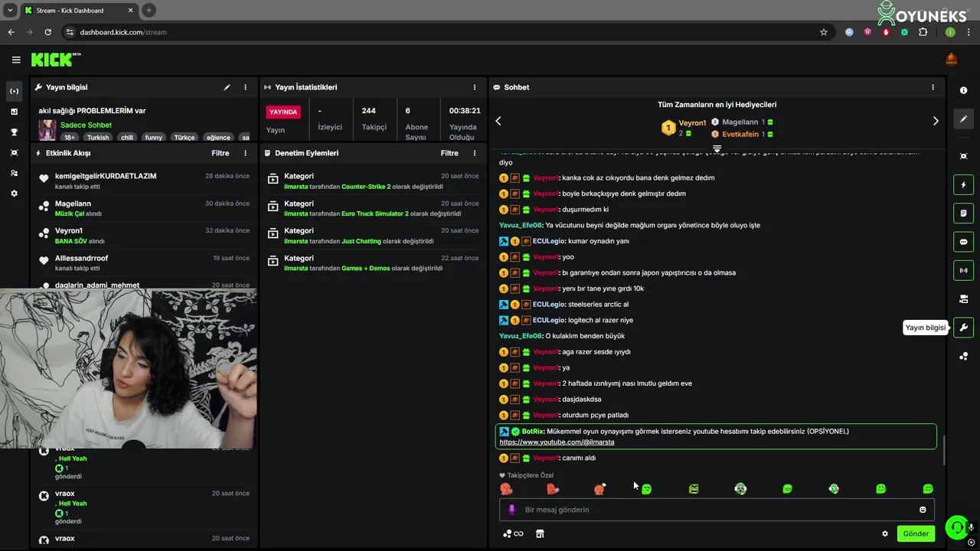Click the lightning bolt icon in right sidebar
Image resolution: width=980 pixels, height=551 pixels.
click(x=963, y=184)
